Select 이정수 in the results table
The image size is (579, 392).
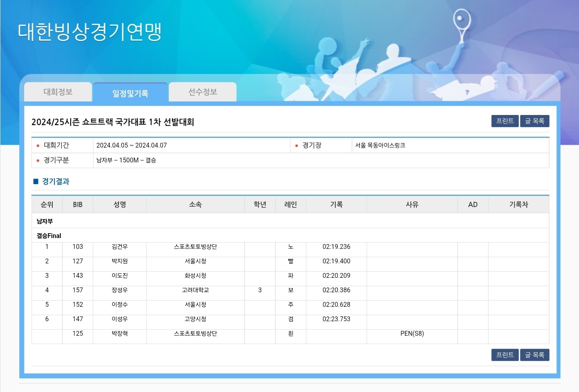[119, 305]
